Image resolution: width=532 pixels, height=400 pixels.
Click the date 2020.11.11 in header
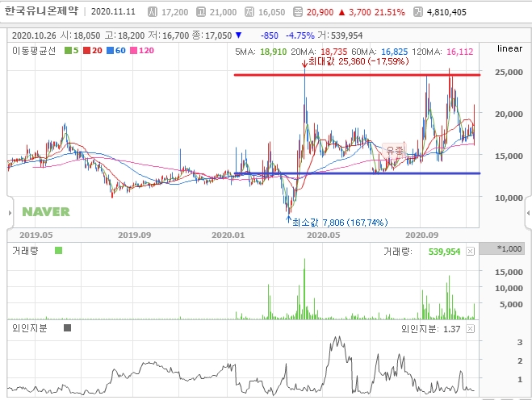click(113, 12)
